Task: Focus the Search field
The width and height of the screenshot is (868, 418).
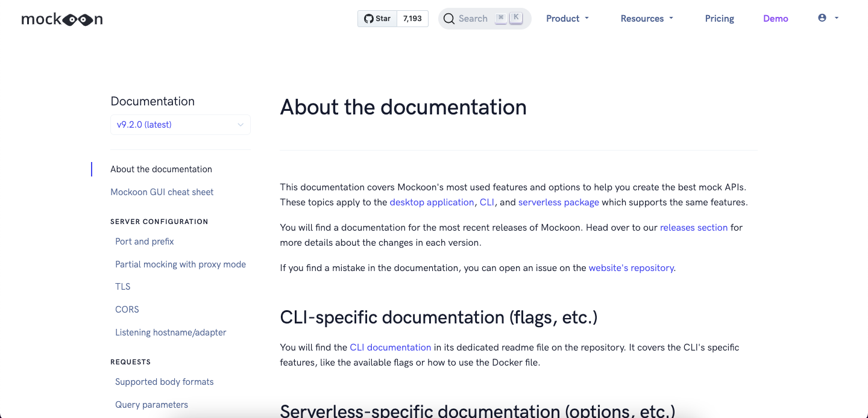Action: tap(485, 19)
